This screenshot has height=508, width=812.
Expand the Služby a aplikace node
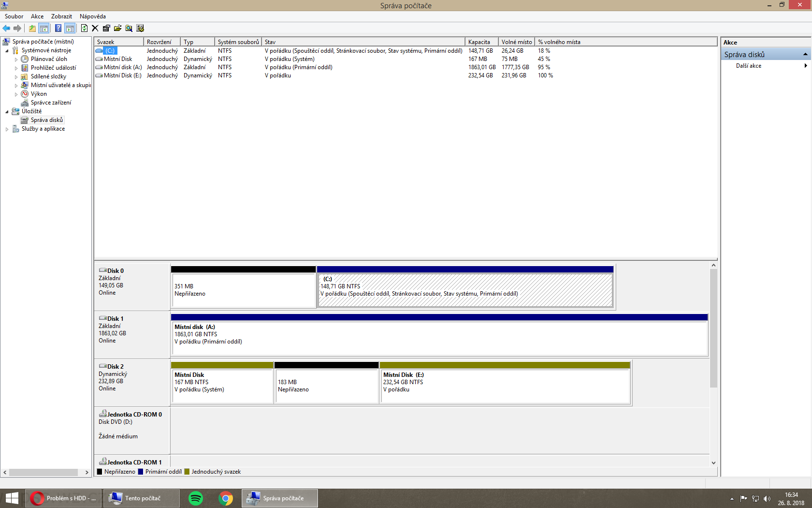pos(7,129)
